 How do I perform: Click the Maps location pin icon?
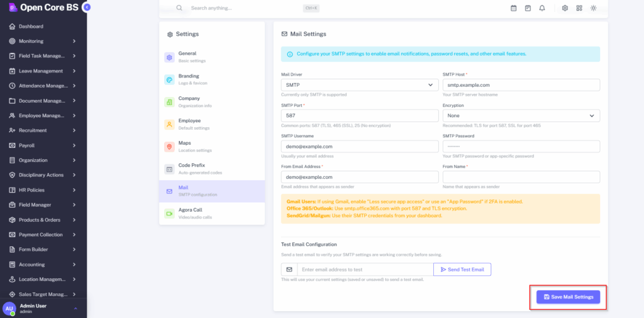click(x=169, y=147)
